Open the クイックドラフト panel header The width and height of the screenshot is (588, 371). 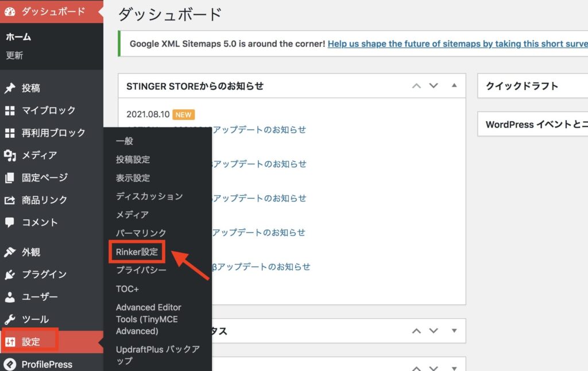pyautogui.click(x=532, y=86)
